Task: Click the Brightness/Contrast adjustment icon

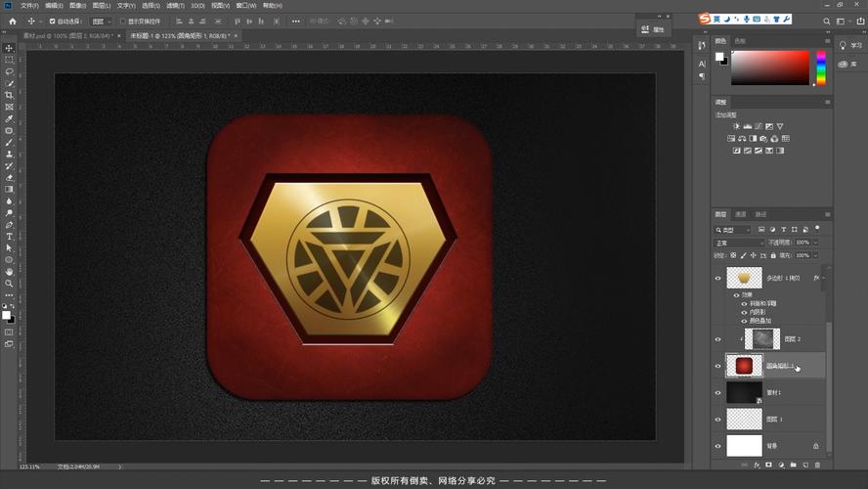Action: pos(736,126)
